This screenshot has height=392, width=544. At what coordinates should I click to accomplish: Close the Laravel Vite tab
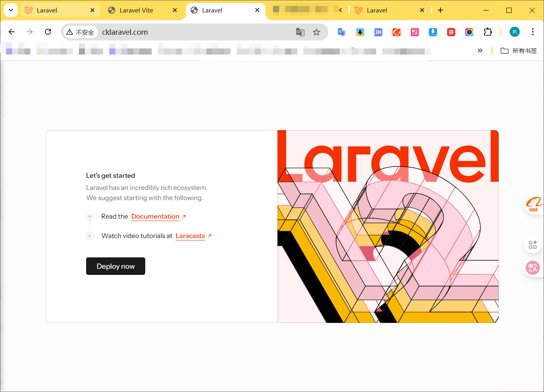click(x=175, y=10)
